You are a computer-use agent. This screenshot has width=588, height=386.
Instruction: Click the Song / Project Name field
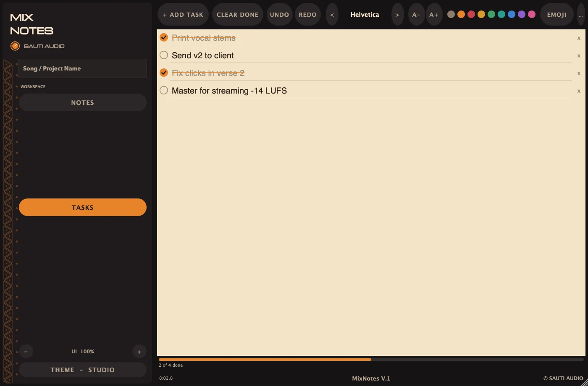click(x=83, y=68)
